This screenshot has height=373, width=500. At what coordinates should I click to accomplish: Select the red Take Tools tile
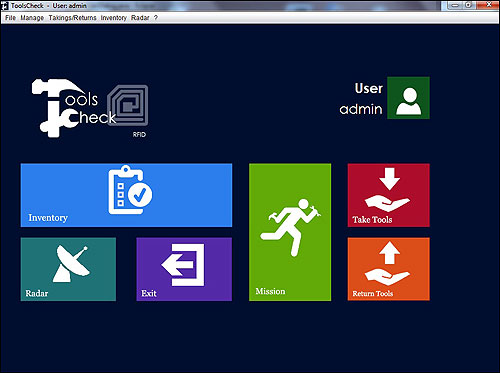[389, 195]
